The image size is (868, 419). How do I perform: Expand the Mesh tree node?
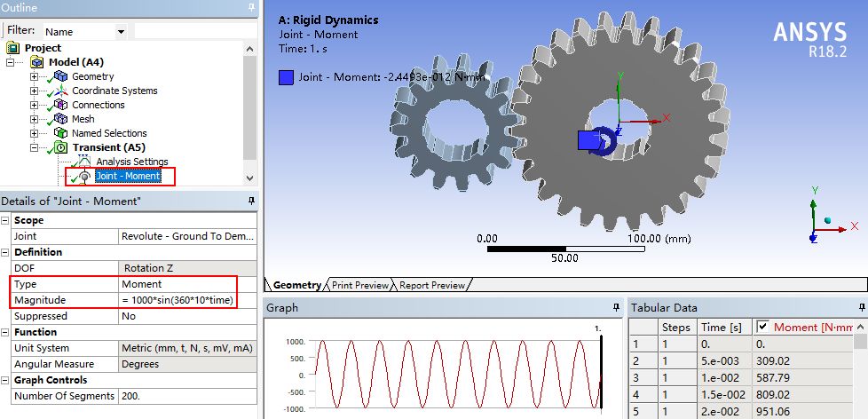35,119
